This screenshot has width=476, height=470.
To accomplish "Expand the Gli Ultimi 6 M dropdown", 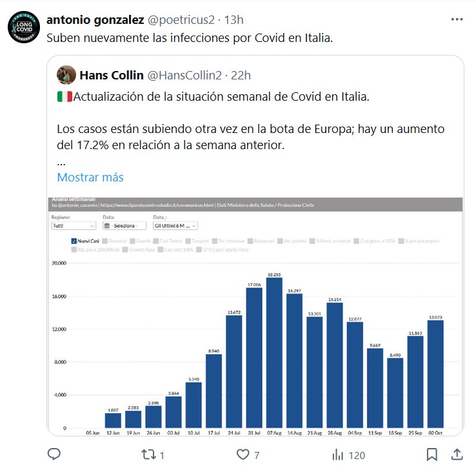I will [175, 226].
